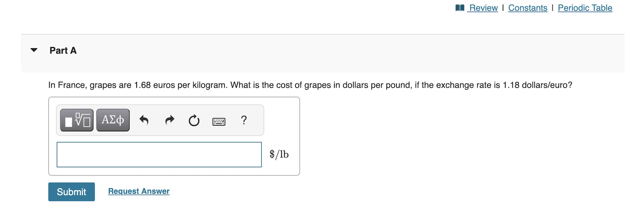
Task: Click the book icon beside Review
Action: click(459, 7)
